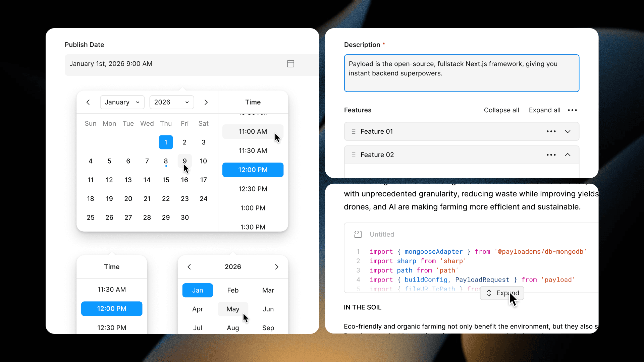Select 11:30 AM in the small Time panel

point(112,290)
